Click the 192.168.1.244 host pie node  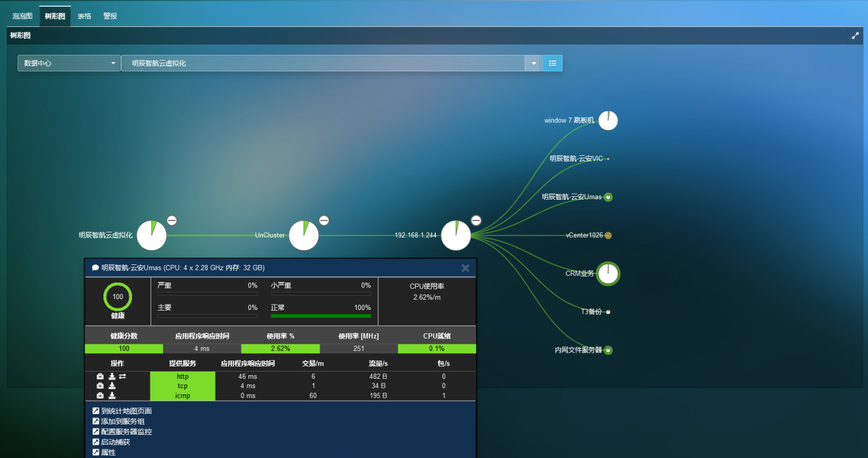tap(456, 236)
